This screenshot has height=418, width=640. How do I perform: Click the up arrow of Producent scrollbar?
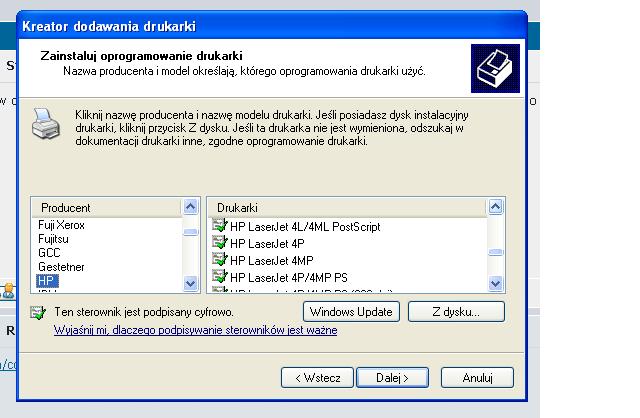click(x=190, y=207)
